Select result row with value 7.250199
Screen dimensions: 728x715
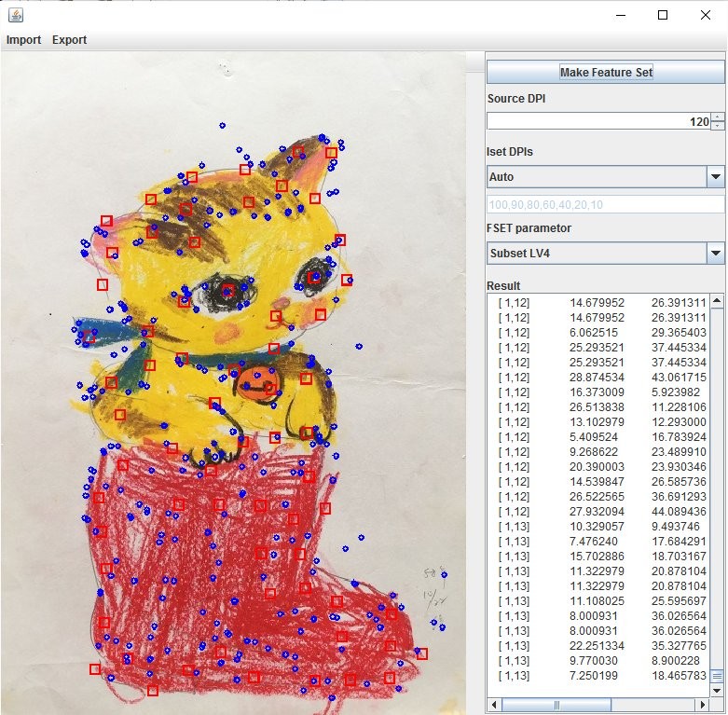point(599,676)
